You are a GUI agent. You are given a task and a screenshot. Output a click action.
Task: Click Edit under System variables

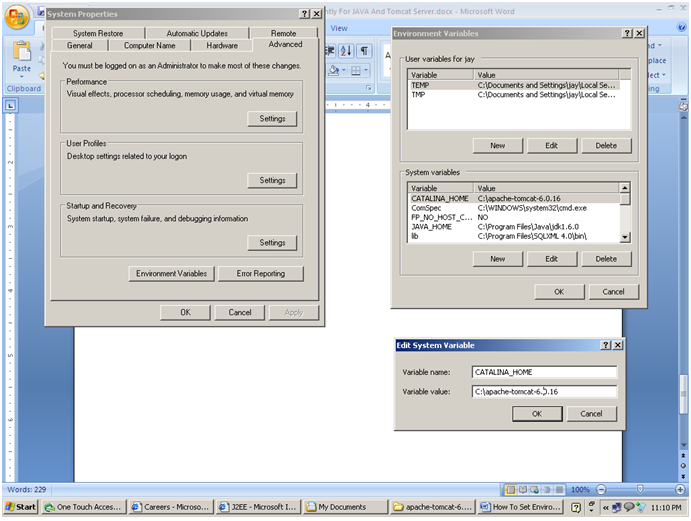[552, 259]
